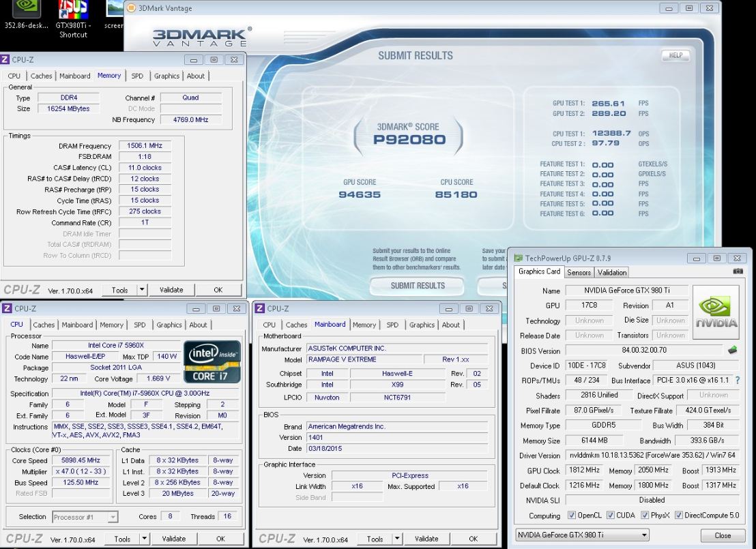Open the GeForce GTX 980 Ti card selector dropdown

[x=583, y=535]
